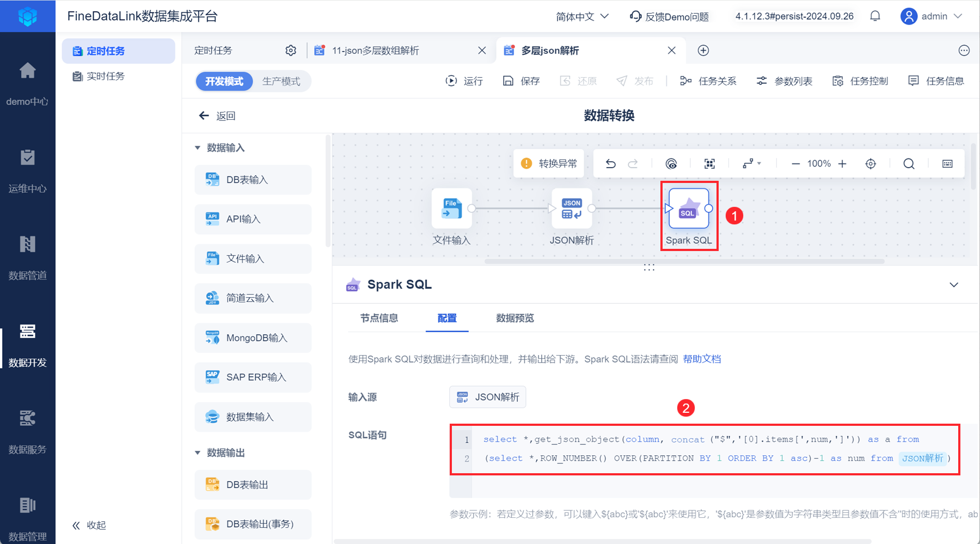980x544 pixels.
Task: Click the canvas horizontal scrollbar
Action: (x=684, y=261)
